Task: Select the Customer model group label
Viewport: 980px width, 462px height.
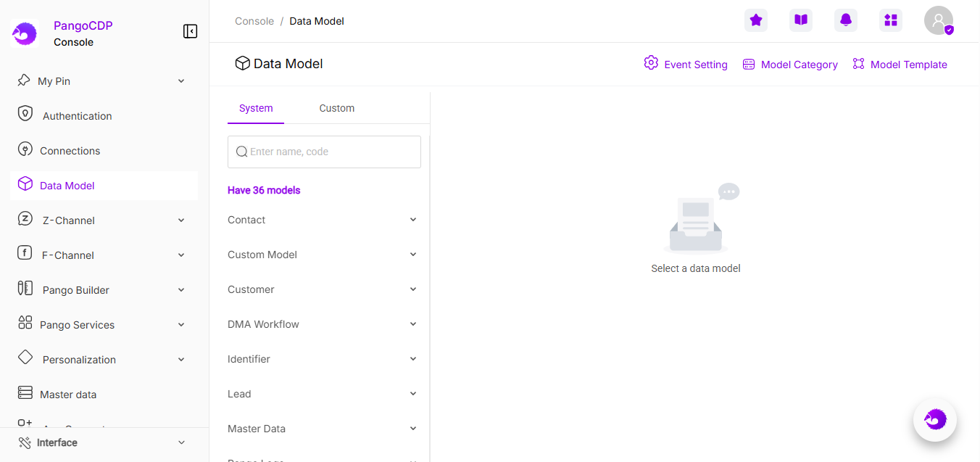Action: tap(251, 289)
